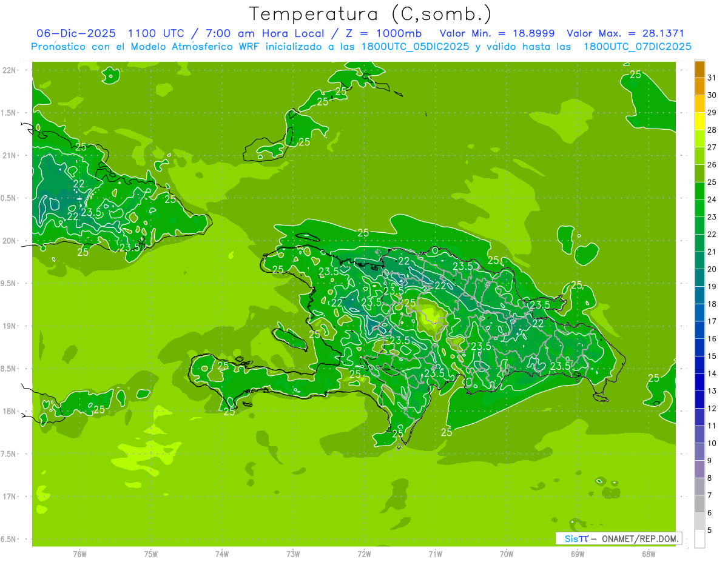Pick the orange colorbar swatch between 30 and 31

click(x=699, y=87)
